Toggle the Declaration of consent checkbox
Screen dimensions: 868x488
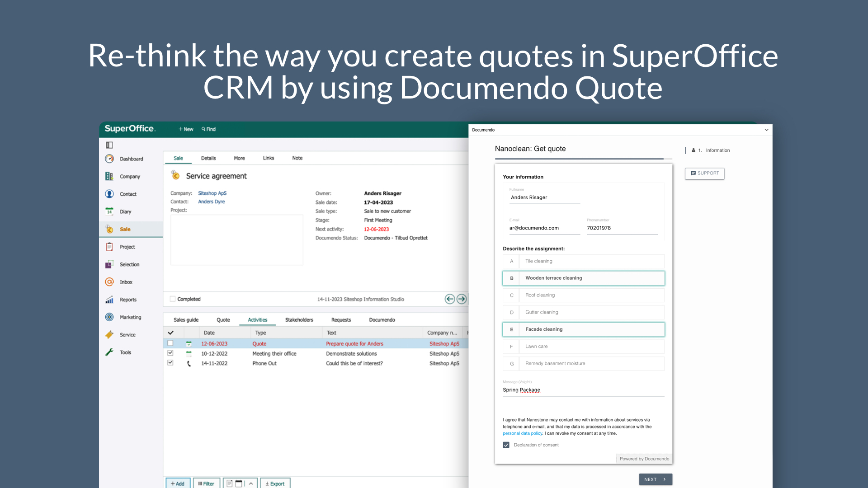[x=506, y=445]
